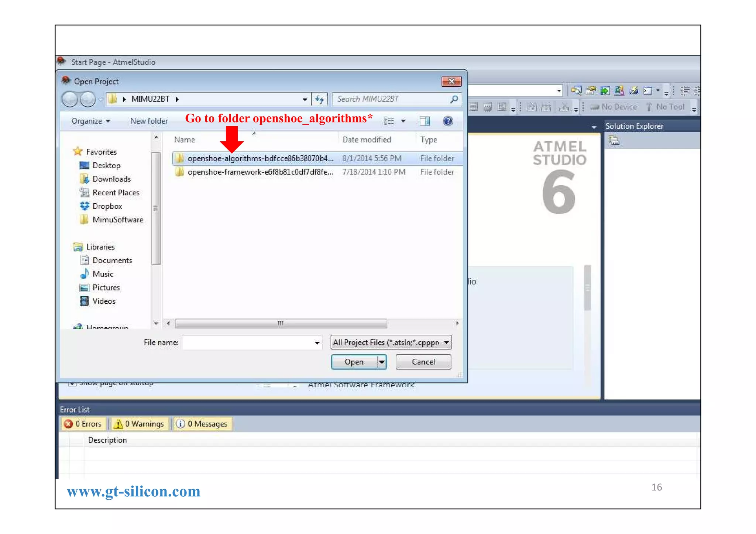
Task: Open the Organize menu
Action: 91,121
